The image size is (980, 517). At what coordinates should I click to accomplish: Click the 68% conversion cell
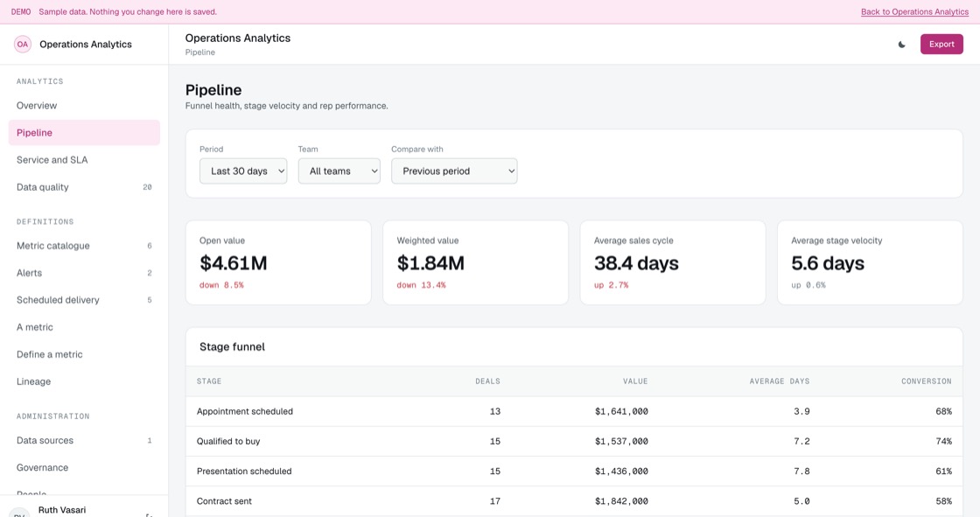[944, 411]
